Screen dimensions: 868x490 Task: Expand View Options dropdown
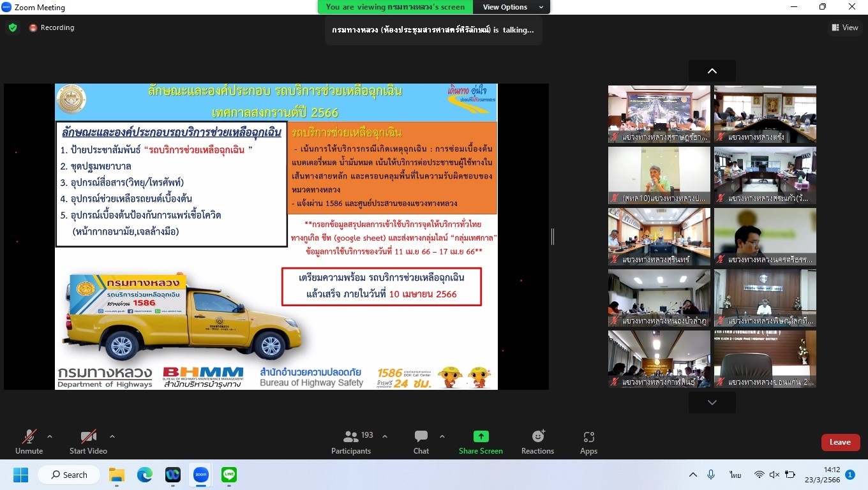[513, 7]
